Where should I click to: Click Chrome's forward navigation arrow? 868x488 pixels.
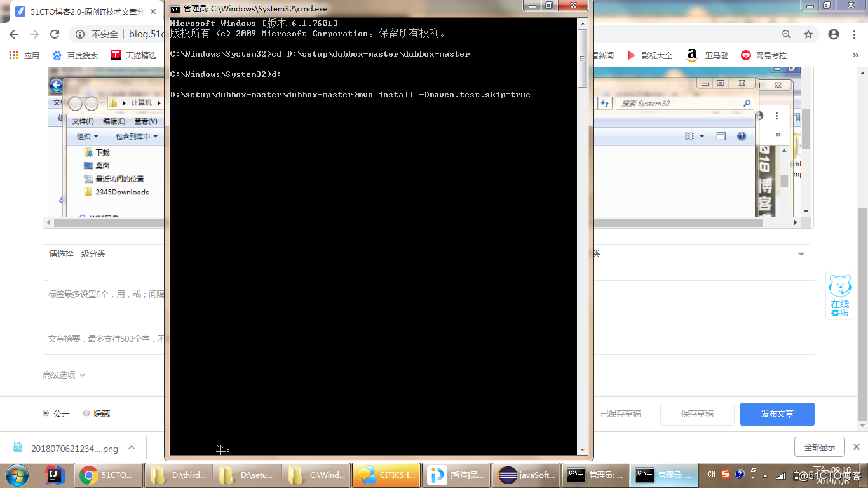(x=34, y=34)
